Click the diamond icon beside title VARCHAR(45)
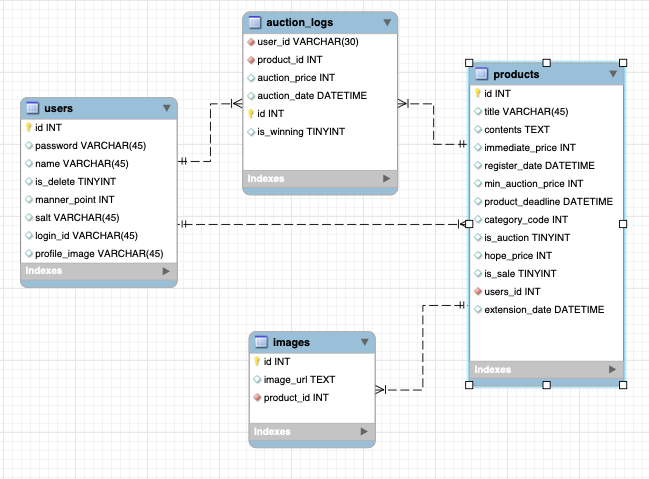The height and width of the screenshot is (479, 649). [478, 111]
